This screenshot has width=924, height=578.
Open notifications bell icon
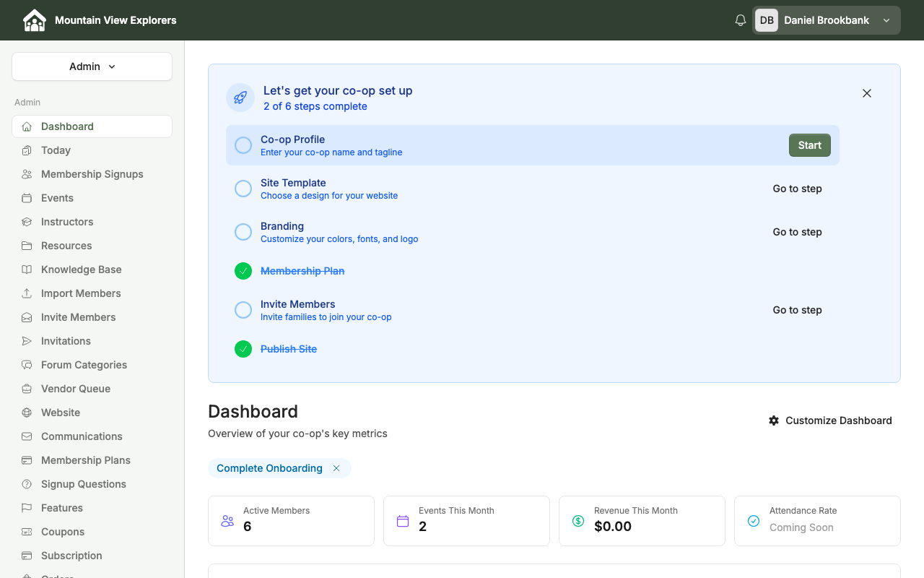(x=740, y=20)
